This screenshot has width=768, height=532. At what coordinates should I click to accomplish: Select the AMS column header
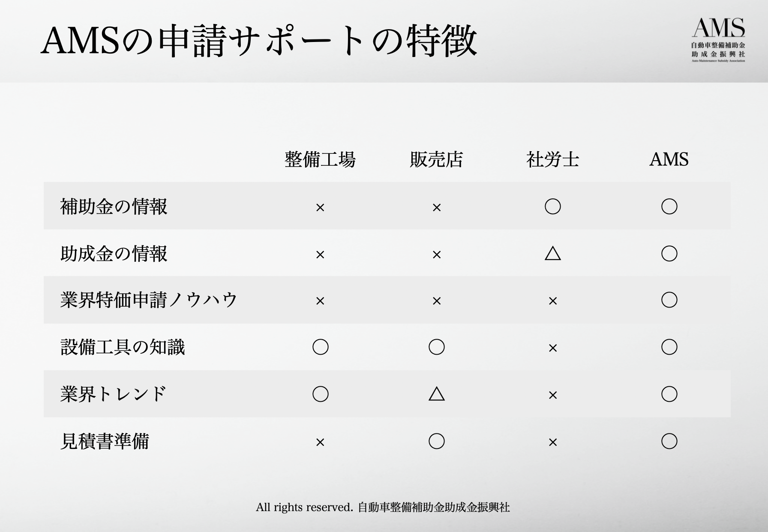(669, 159)
